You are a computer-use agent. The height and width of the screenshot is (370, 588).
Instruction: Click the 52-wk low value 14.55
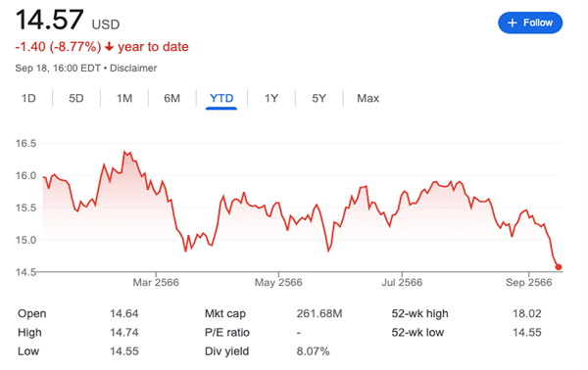click(x=527, y=333)
